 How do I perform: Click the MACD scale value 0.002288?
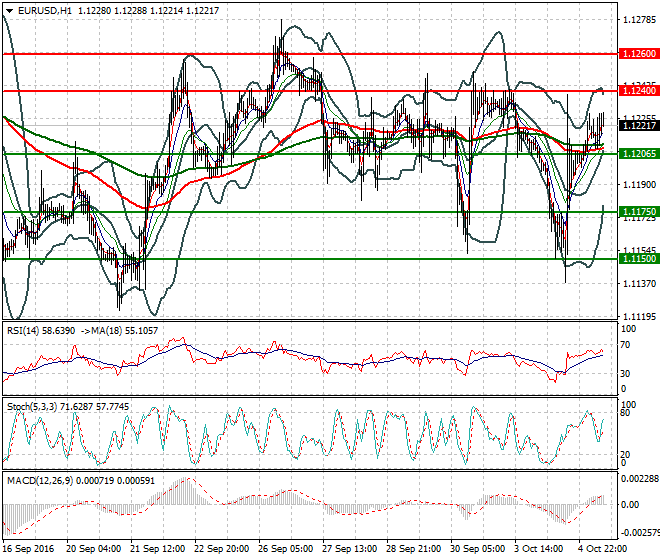(x=640, y=479)
